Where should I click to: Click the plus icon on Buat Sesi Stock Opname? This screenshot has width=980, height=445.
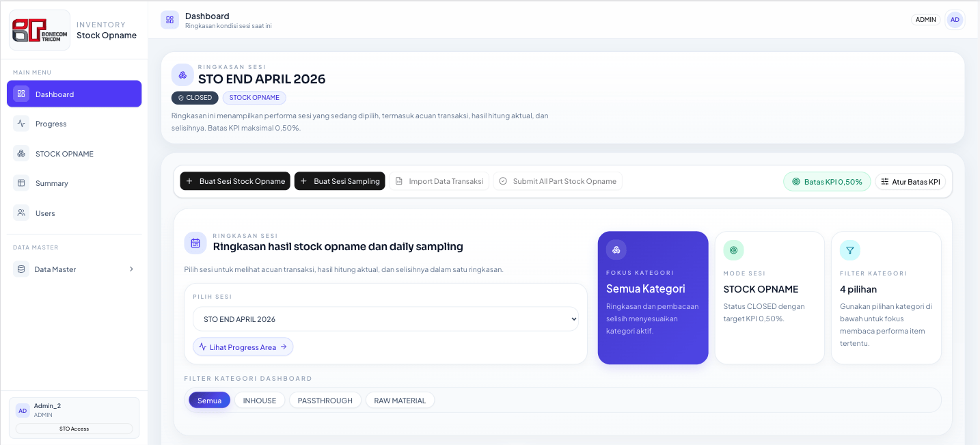tap(189, 181)
